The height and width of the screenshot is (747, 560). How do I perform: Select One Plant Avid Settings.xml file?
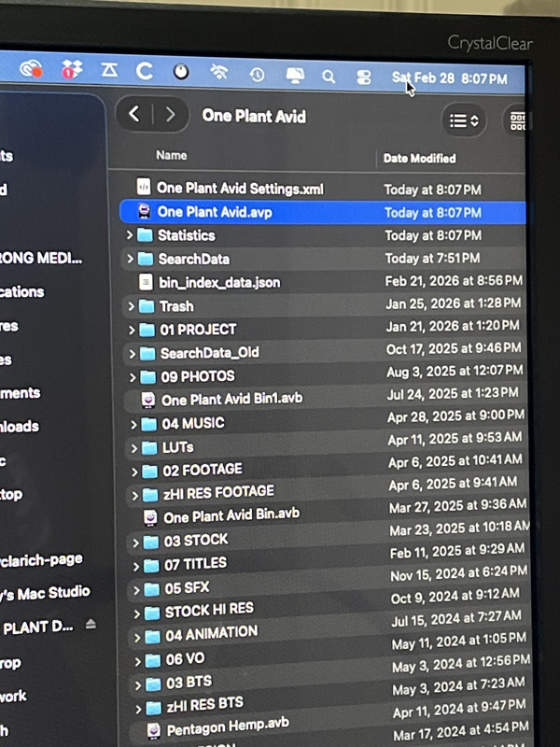point(239,188)
